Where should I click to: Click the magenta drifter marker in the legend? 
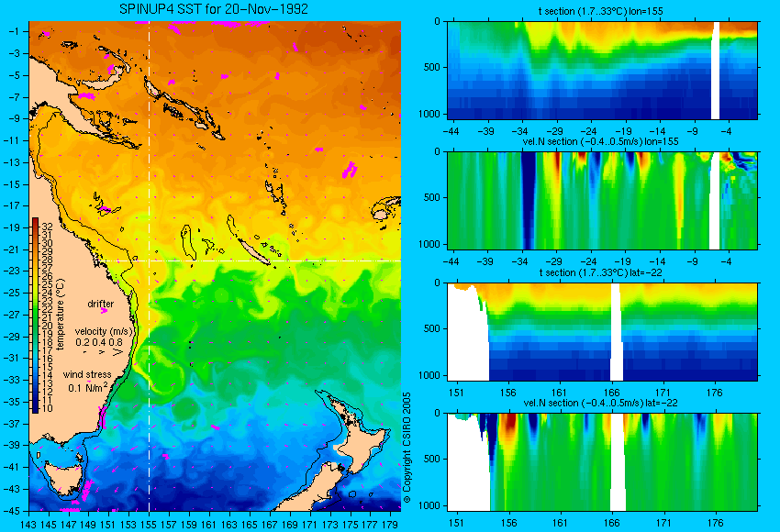[104, 311]
